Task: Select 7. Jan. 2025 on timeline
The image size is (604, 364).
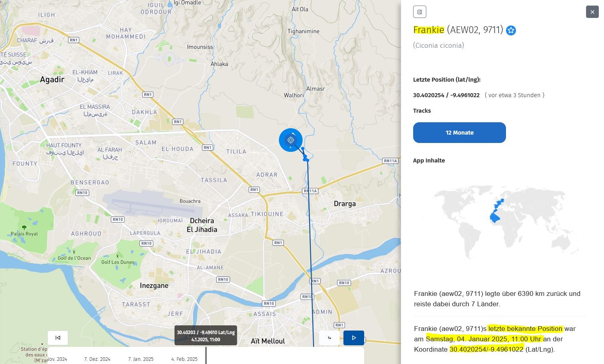Action: (x=141, y=359)
